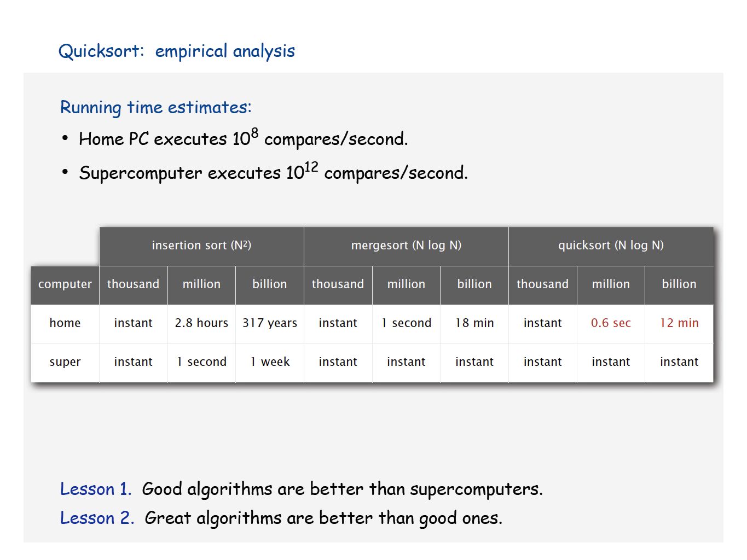Select the 'quicksort (N log N)' table header
The width and height of the screenshot is (747, 560).
tap(611, 246)
